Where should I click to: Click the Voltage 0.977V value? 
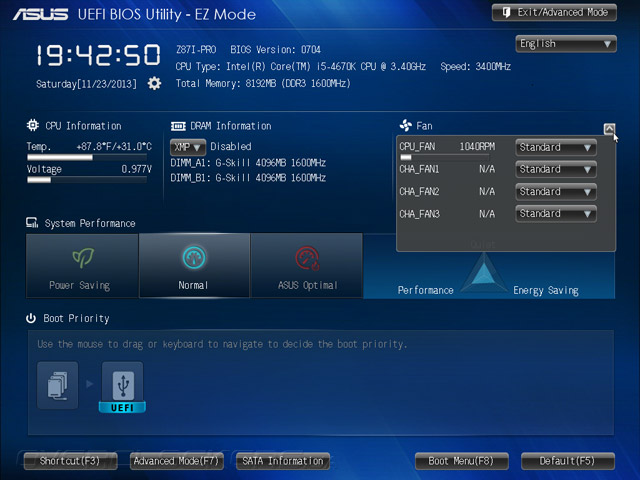(136, 169)
